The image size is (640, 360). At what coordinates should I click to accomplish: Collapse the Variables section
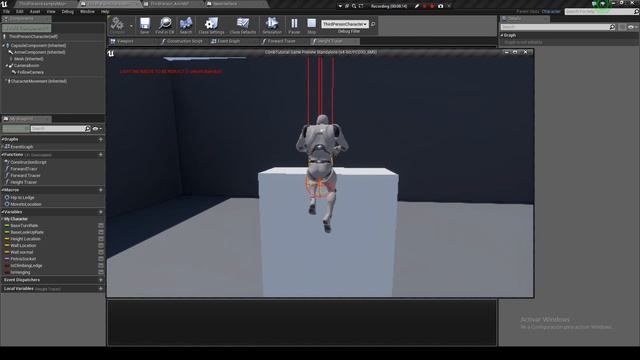[x=2, y=212]
